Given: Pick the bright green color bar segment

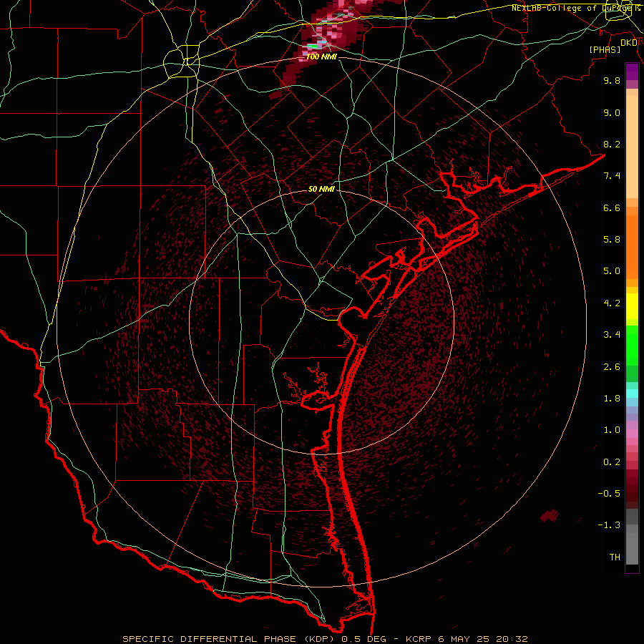Looking at the screenshot, I should point(632,345).
